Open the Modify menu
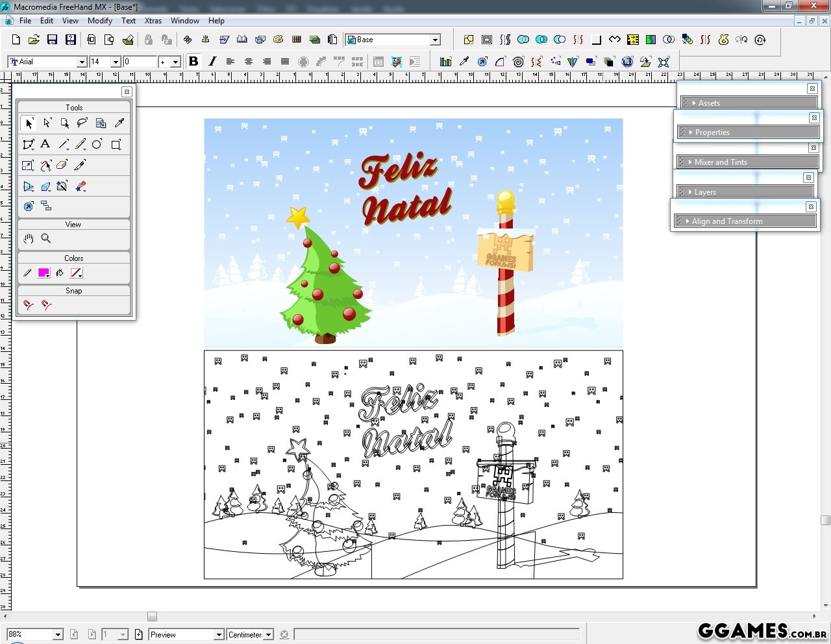This screenshot has width=831, height=644. click(x=100, y=21)
